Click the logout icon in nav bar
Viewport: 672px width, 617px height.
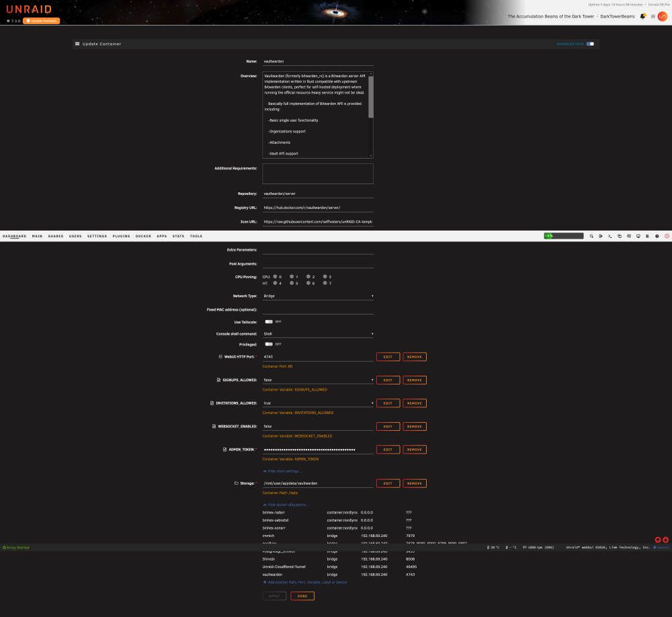600,237
